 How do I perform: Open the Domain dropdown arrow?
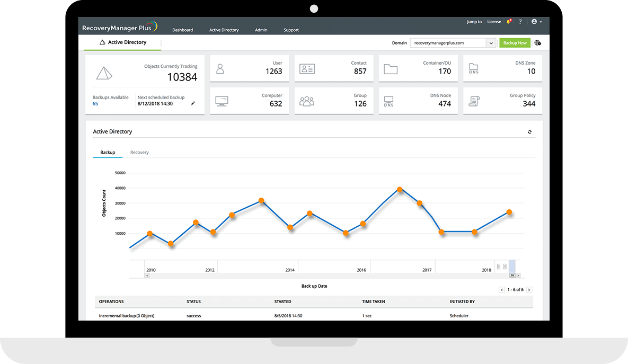pos(491,43)
